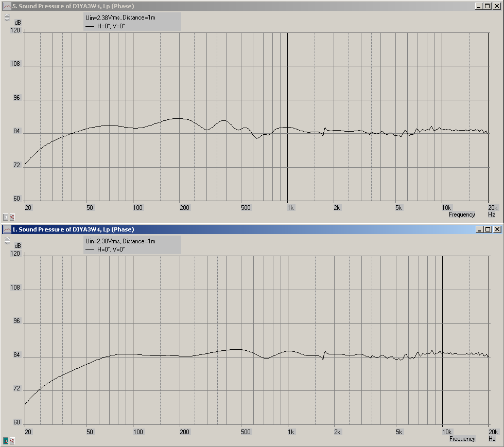Click the '10k' frequency label in window 5

(x=446, y=208)
